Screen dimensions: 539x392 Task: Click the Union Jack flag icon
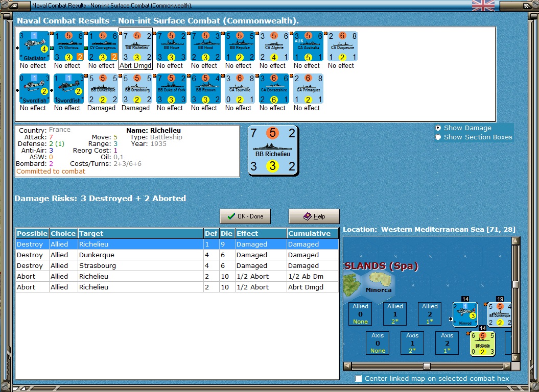pyautogui.click(x=483, y=6)
